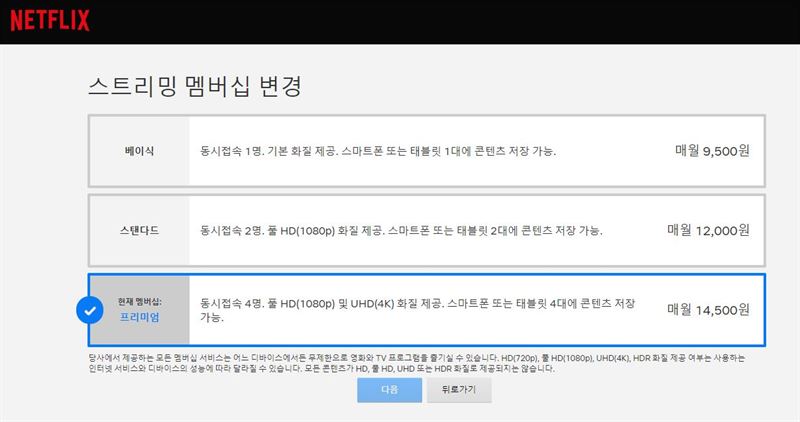
Task: Click the 매월 14,500원 price
Action: tap(708, 310)
